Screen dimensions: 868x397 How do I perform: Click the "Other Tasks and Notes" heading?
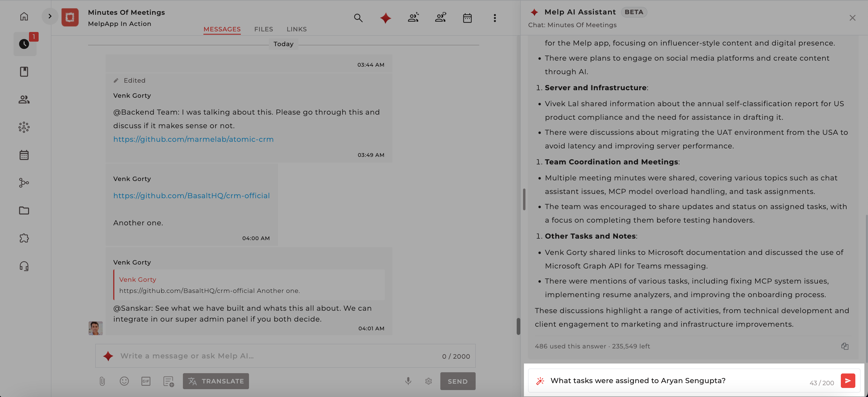(x=590, y=236)
